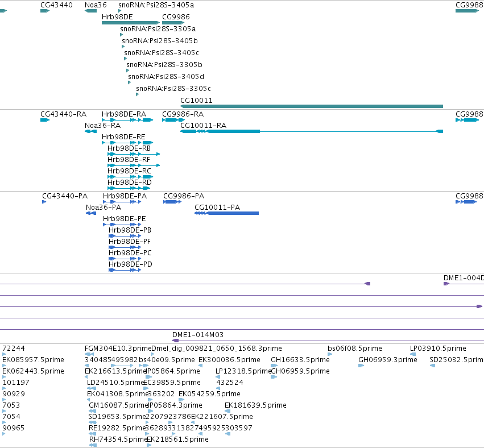Click the FGM304E10.3prime EST label
Image resolution: width=484 pixels, height=448 pixels.
coord(118,349)
